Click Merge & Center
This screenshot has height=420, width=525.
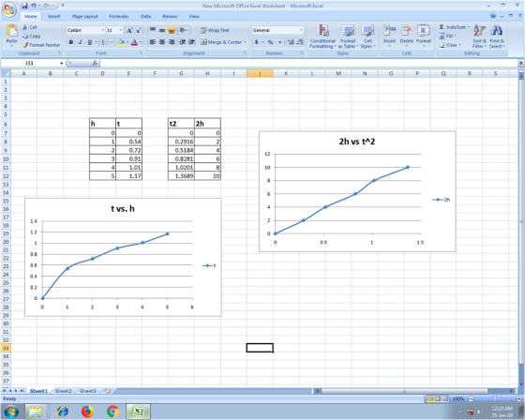[x=223, y=42]
